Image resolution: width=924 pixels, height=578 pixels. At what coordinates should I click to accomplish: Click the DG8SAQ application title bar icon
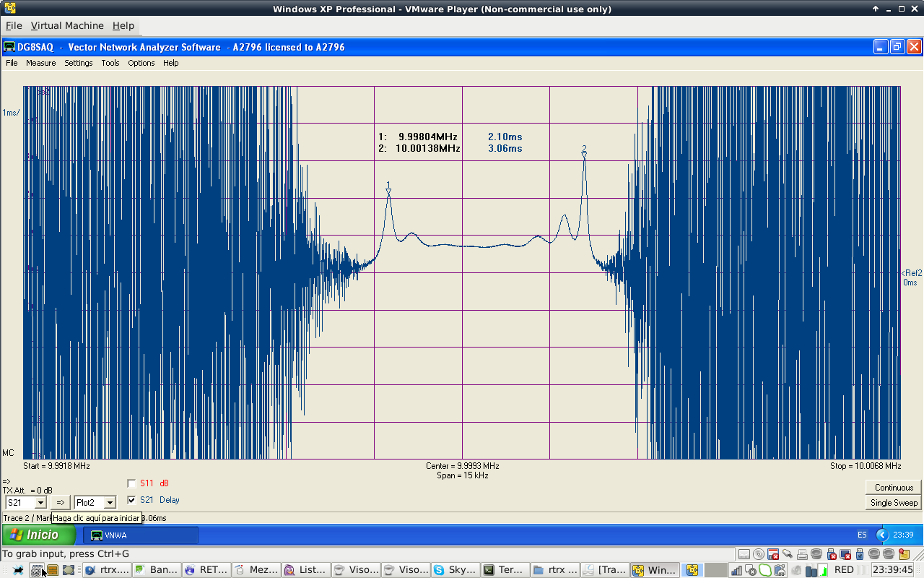pos(9,47)
